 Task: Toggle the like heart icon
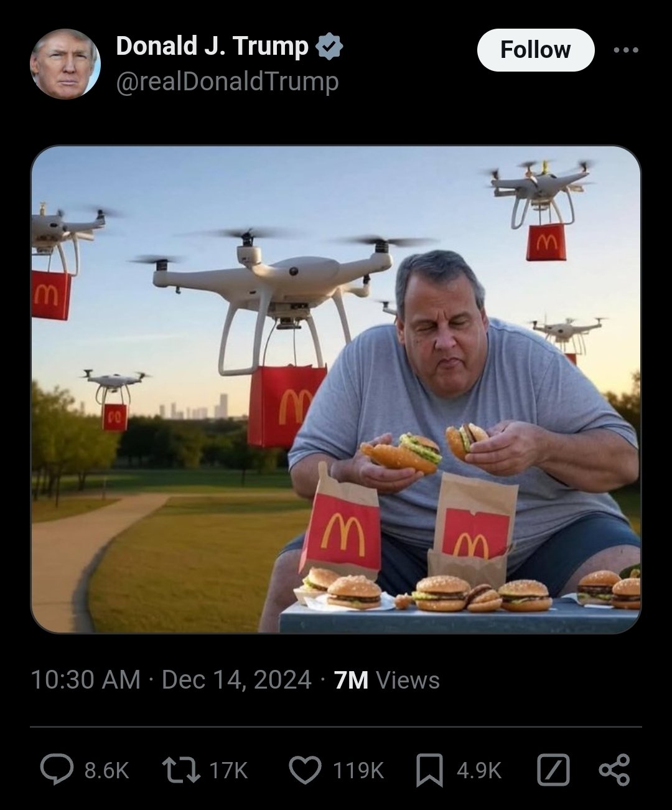[x=306, y=770]
